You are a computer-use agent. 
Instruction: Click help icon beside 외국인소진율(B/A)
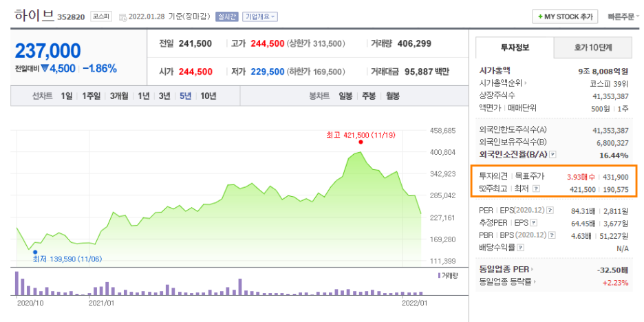pos(552,155)
